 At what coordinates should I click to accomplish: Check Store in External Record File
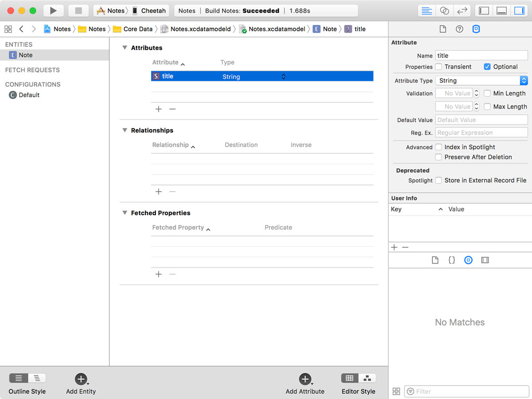pos(439,180)
